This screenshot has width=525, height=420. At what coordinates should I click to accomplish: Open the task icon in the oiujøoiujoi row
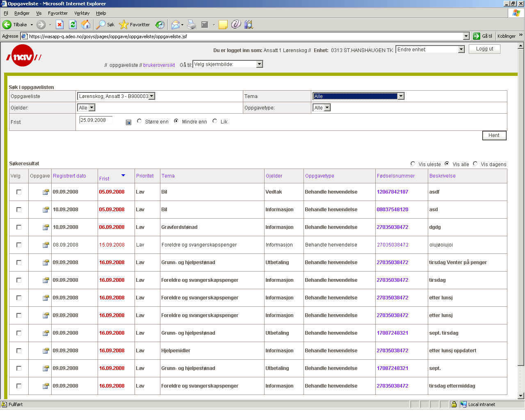(46, 245)
